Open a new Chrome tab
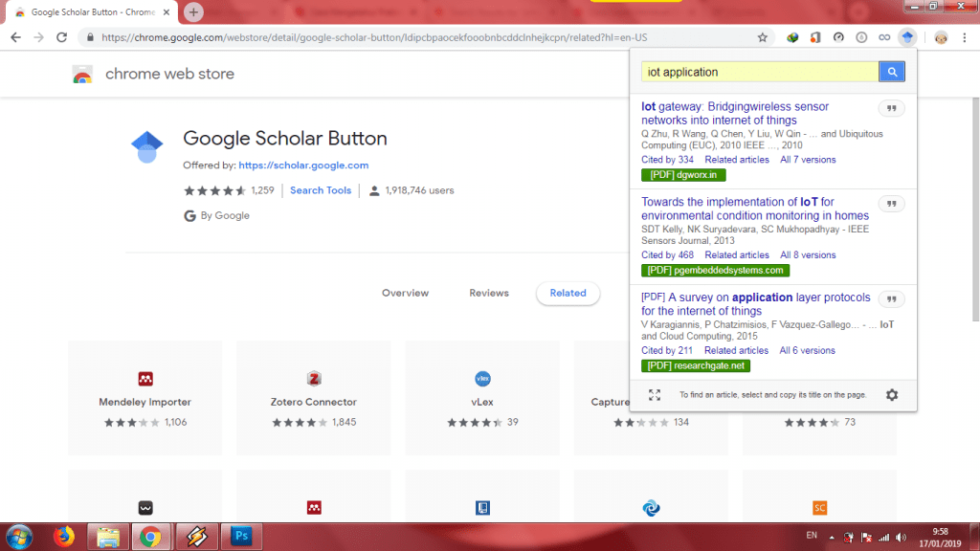Viewport: 980px width, 551px height. point(193,12)
